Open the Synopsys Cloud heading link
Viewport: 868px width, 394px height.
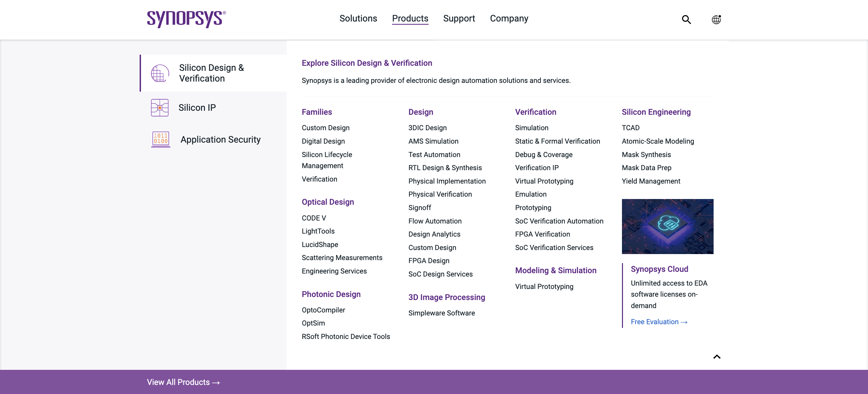point(660,269)
